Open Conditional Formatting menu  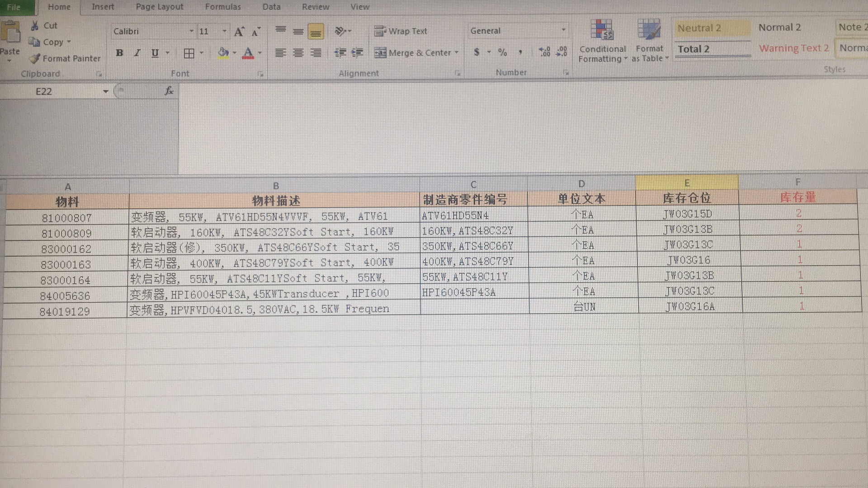point(602,42)
